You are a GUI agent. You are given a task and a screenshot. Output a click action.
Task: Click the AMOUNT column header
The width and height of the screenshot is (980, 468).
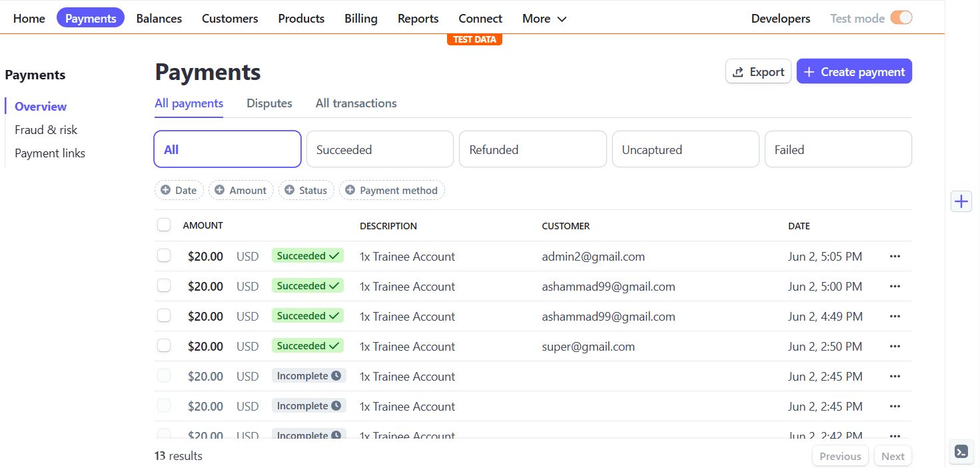[203, 226]
